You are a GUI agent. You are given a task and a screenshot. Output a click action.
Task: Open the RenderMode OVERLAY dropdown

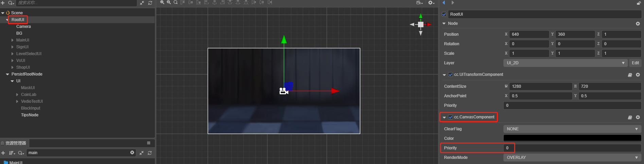[x=572, y=158]
